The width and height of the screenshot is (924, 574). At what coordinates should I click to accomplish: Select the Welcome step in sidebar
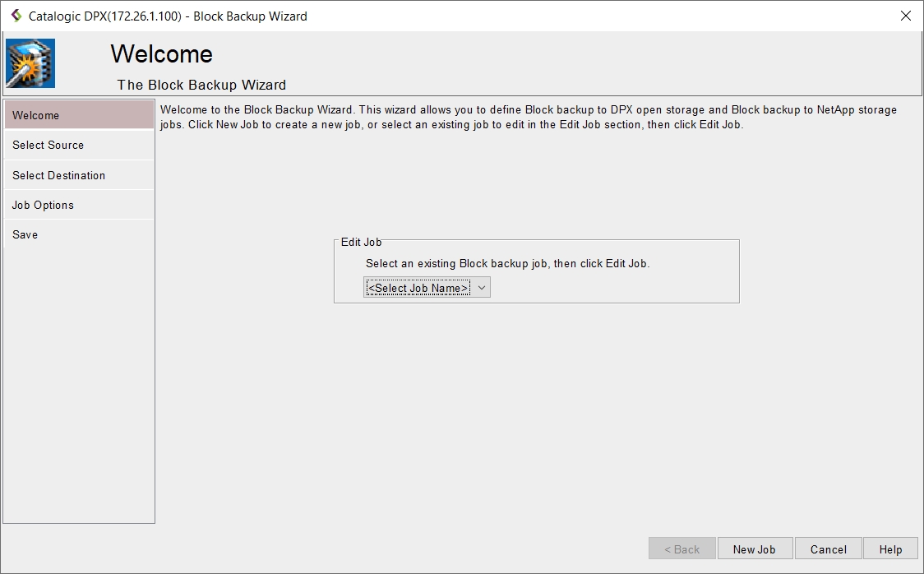79,115
